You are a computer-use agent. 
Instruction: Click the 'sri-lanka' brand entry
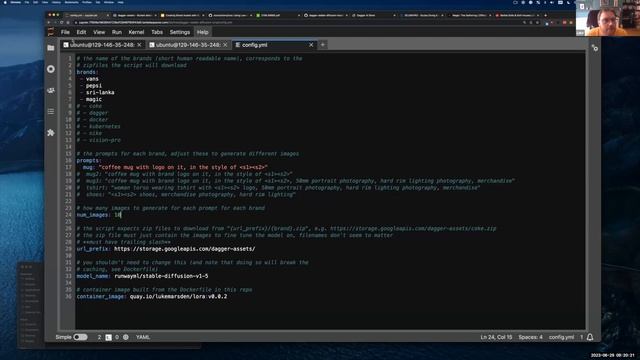[x=100, y=92]
